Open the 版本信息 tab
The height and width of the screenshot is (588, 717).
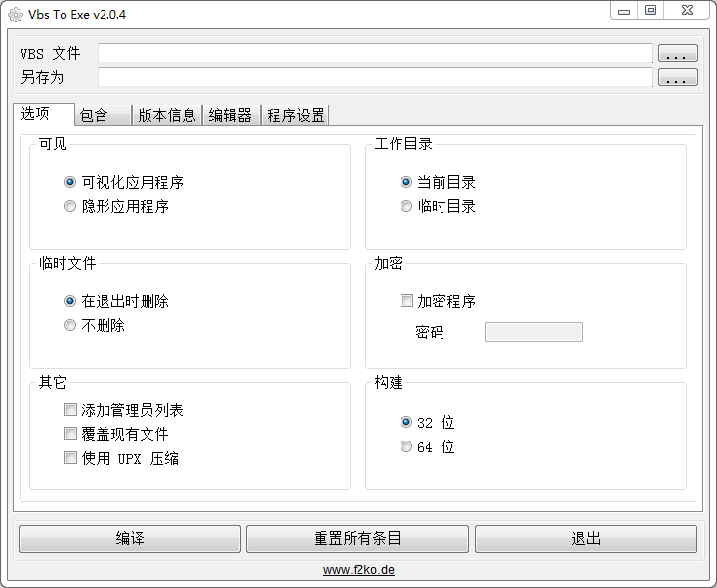[167, 115]
